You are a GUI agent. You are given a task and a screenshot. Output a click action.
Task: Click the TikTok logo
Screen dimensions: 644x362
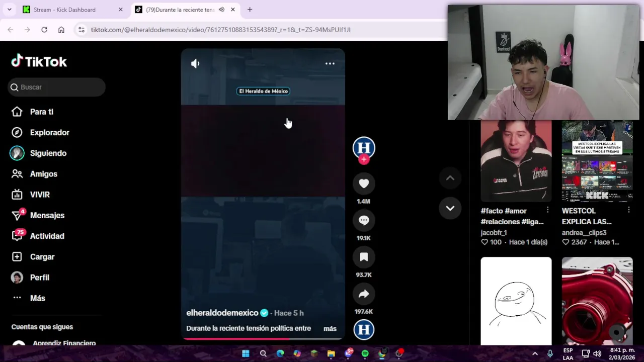pyautogui.click(x=39, y=61)
